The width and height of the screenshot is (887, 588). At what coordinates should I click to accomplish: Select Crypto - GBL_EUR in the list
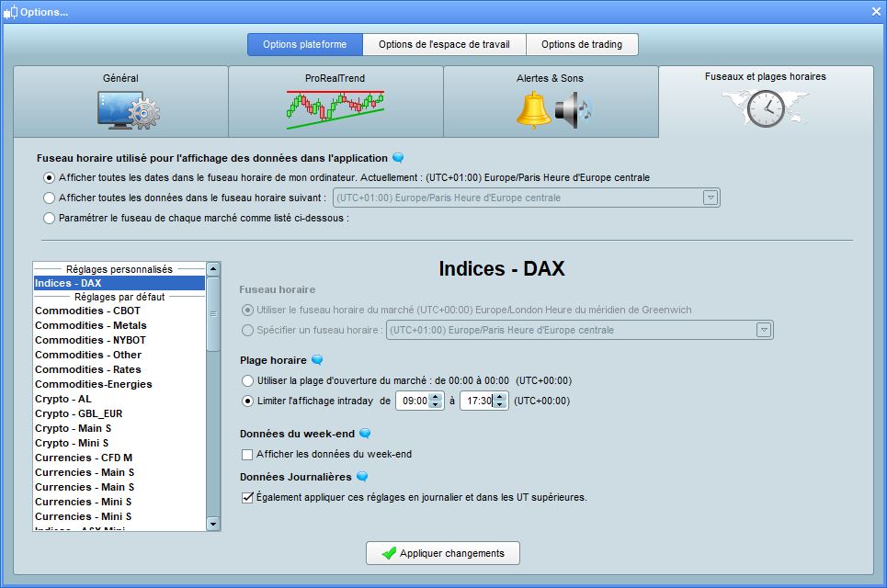(119, 413)
